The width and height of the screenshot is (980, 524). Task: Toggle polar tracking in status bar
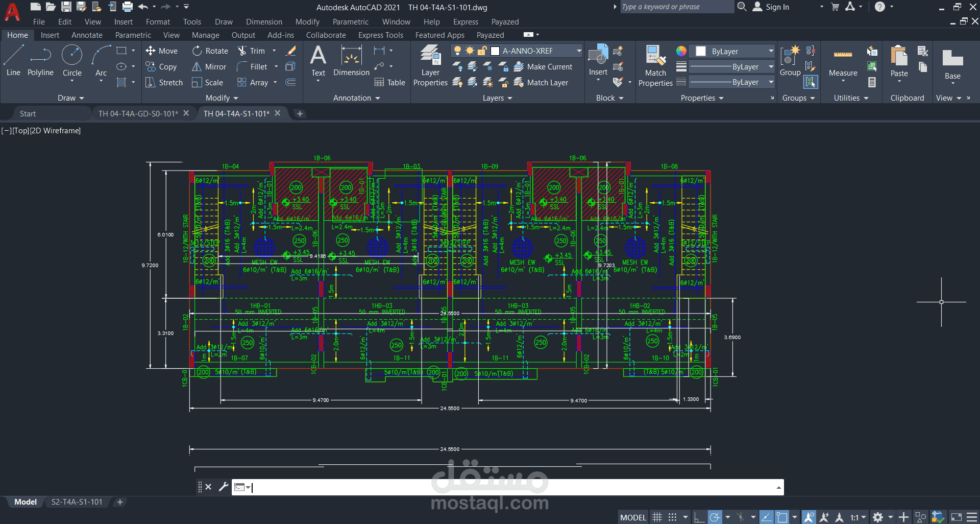(715, 517)
